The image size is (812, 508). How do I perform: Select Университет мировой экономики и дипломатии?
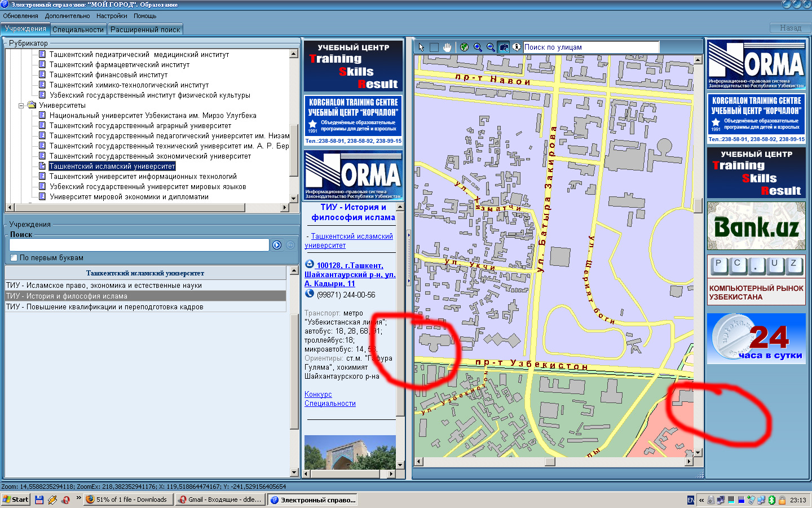point(129,197)
